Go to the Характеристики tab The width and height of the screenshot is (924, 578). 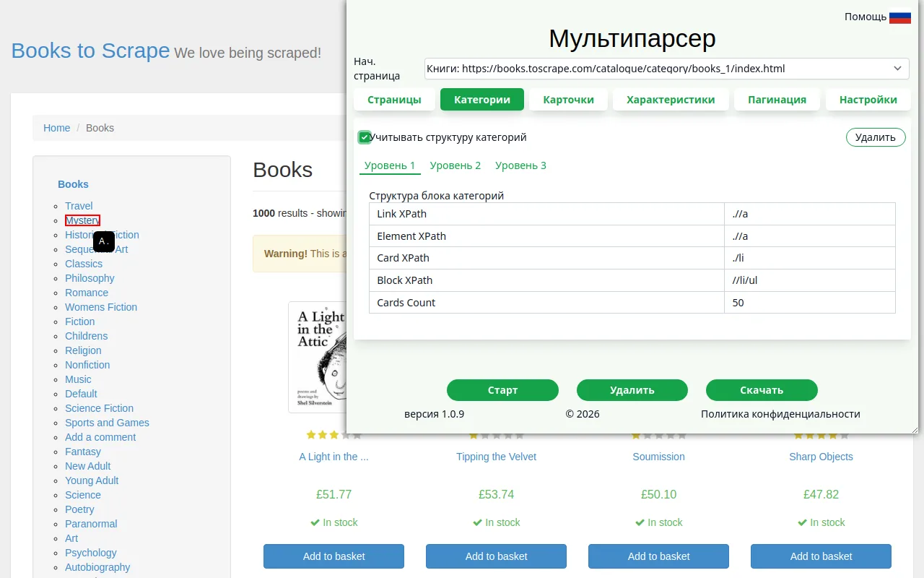[x=671, y=100]
